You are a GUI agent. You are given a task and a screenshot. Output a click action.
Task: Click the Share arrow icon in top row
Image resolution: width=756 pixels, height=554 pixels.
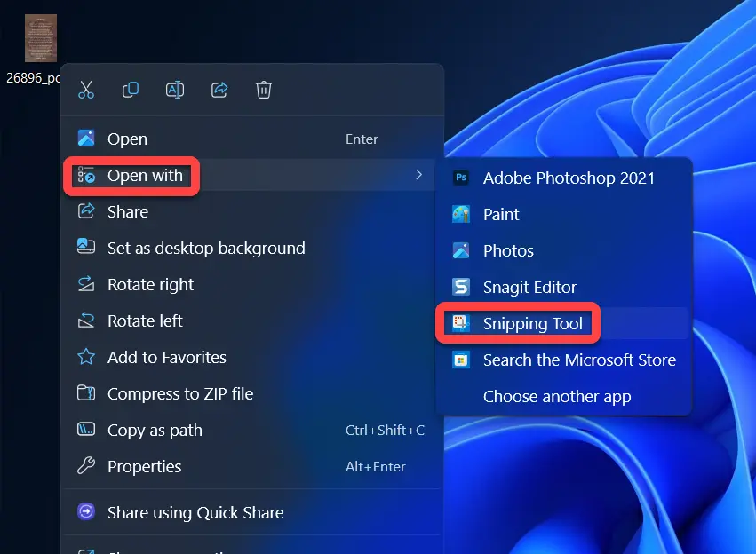pos(219,90)
